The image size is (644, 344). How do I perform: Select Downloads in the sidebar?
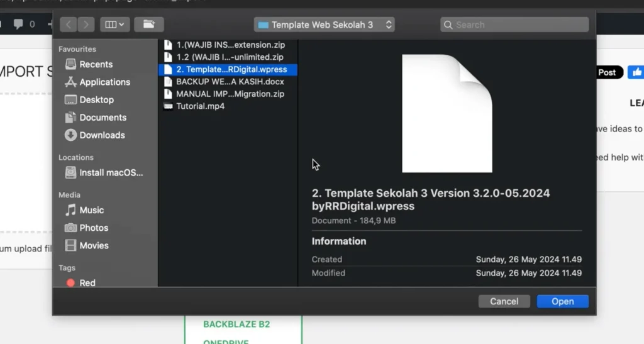(x=102, y=135)
